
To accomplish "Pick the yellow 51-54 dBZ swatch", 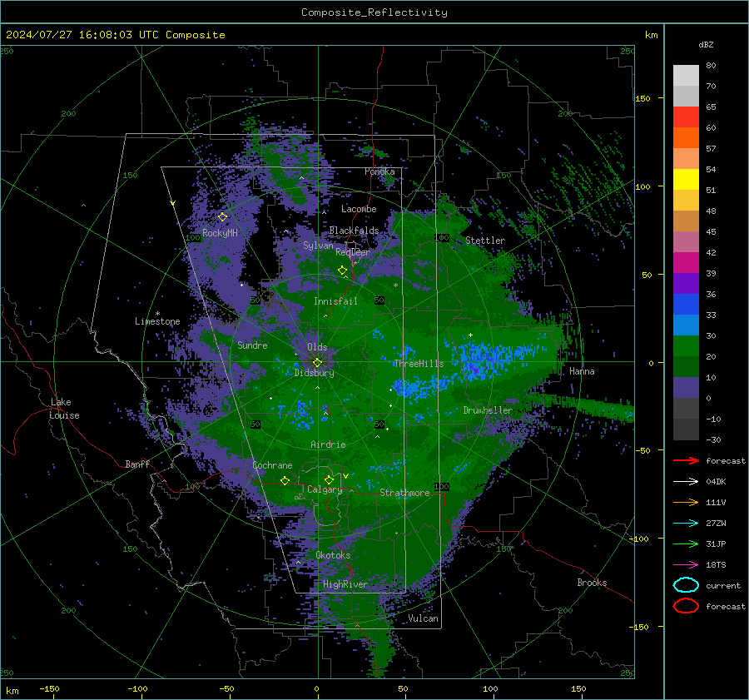I will 686,180.
